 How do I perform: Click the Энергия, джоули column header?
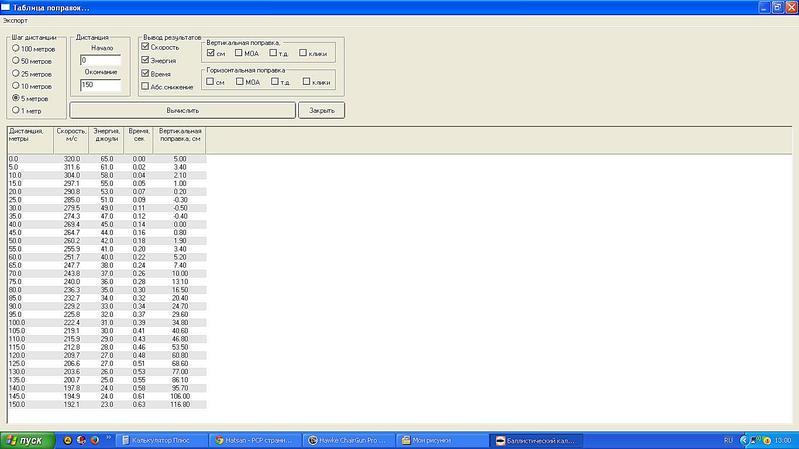106,140
